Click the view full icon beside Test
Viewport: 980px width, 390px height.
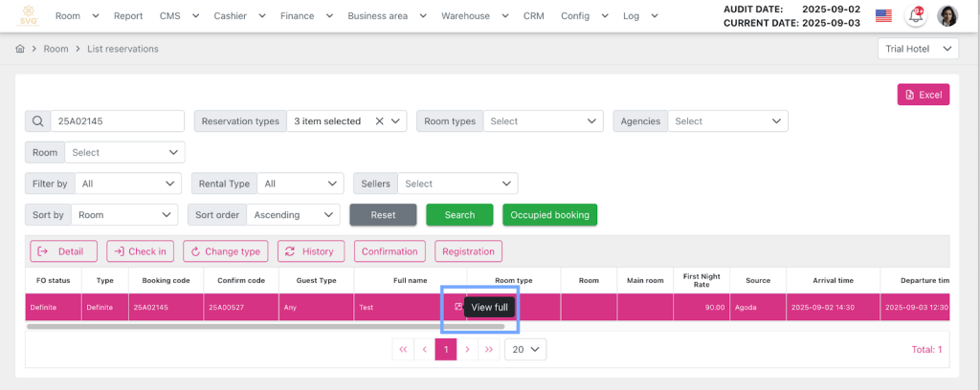tap(458, 307)
